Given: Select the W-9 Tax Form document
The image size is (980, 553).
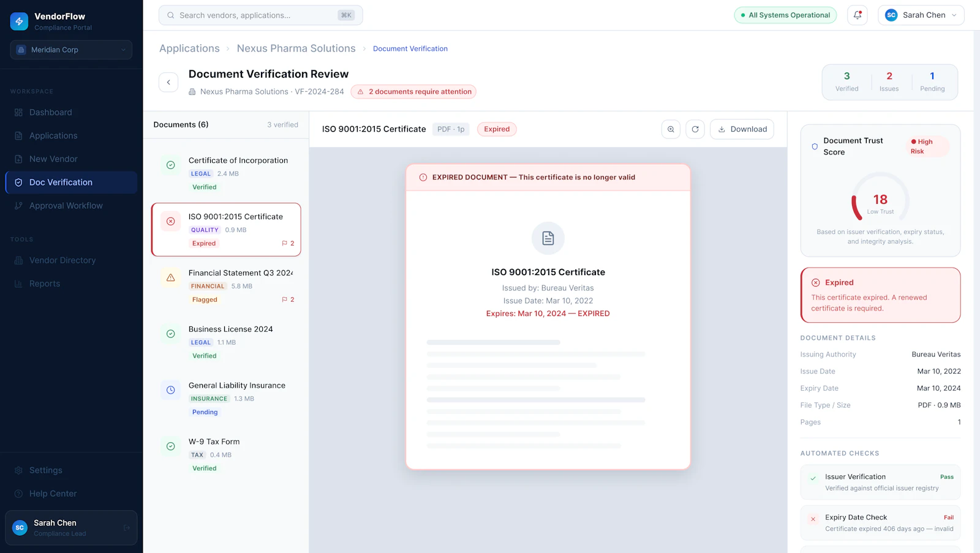Looking at the screenshot, I should pyautogui.click(x=226, y=455).
